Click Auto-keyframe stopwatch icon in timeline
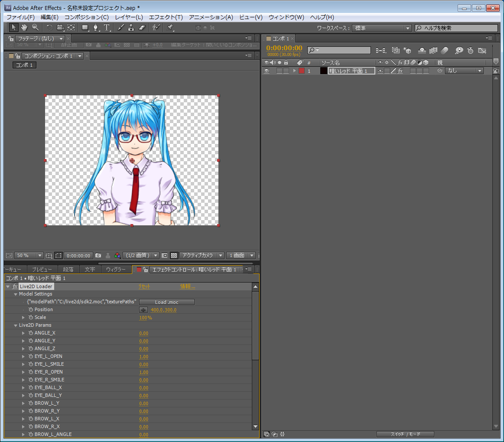This screenshot has width=504, height=442. [470, 50]
